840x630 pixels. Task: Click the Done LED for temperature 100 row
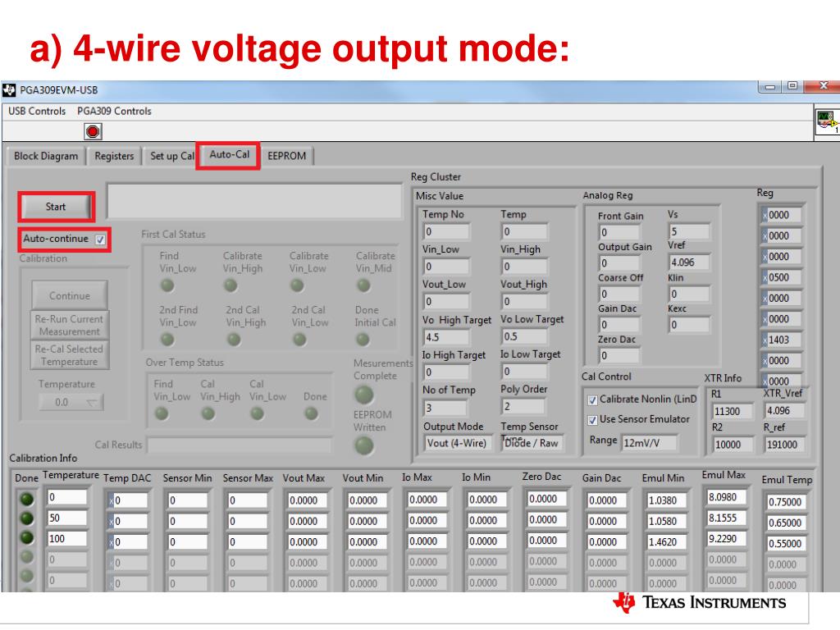coord(27,538)
